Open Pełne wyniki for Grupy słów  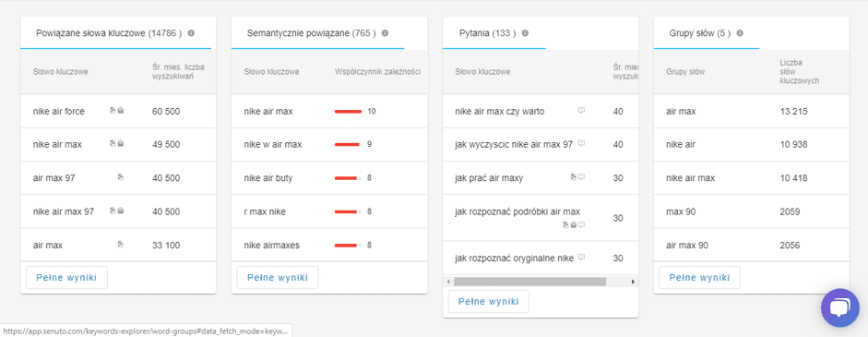(700, 278)
